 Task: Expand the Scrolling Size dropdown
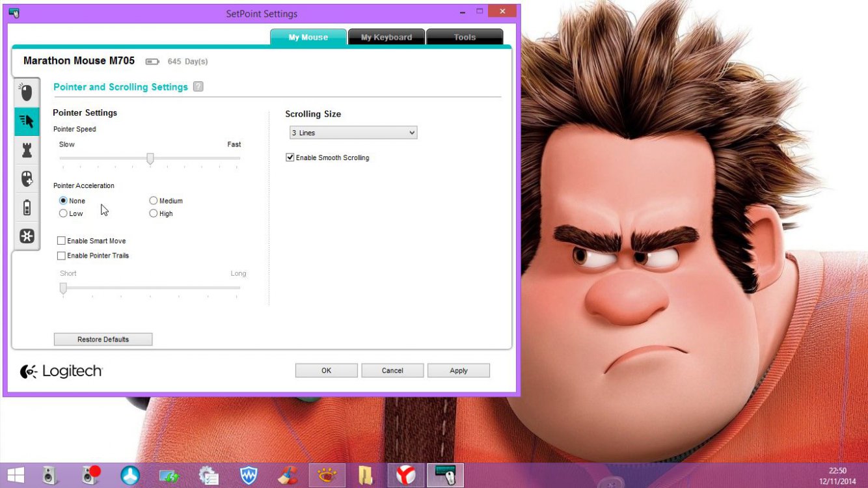(x=353, y=133)
